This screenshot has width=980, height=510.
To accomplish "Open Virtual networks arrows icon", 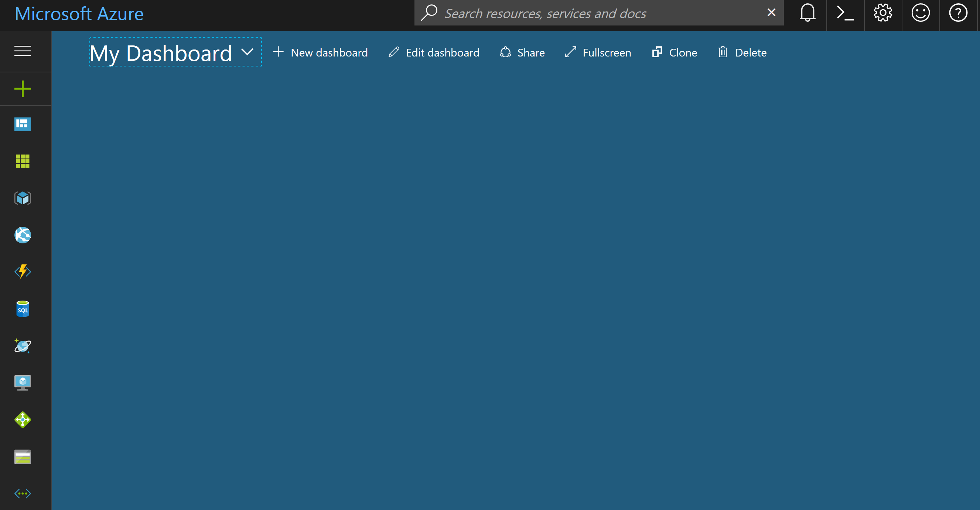I will [x=23, y=493].
